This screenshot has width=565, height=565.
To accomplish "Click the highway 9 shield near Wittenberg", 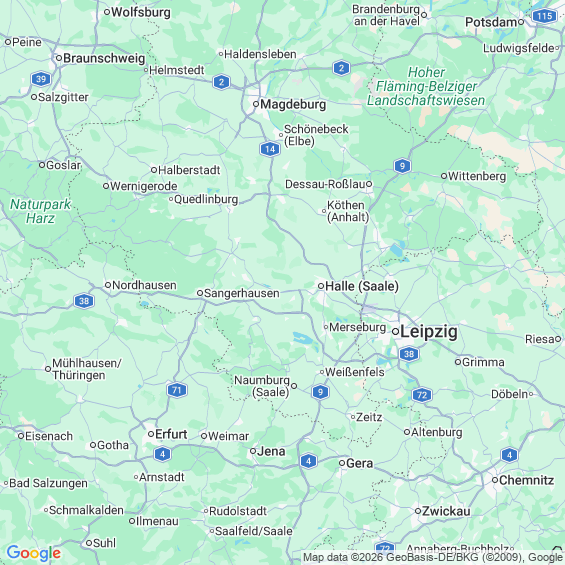I will tap(402, 166).
